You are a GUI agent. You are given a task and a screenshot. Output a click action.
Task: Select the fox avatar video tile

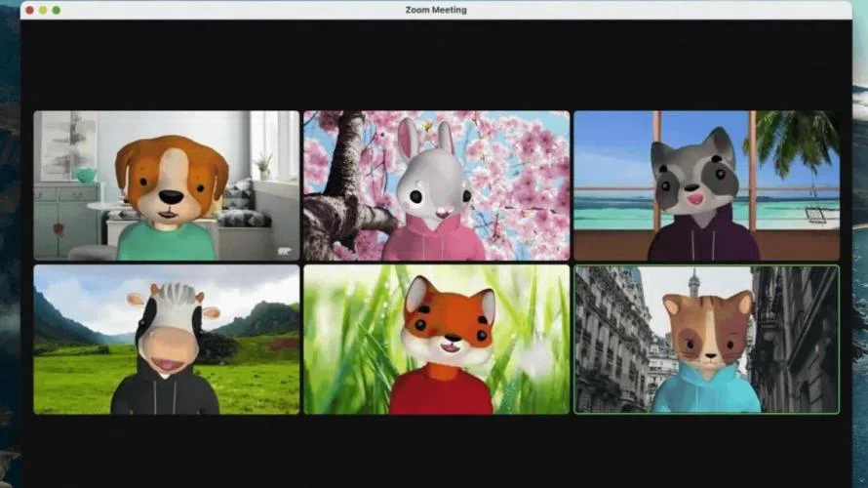pyautogui.click(x=436, y=340)
